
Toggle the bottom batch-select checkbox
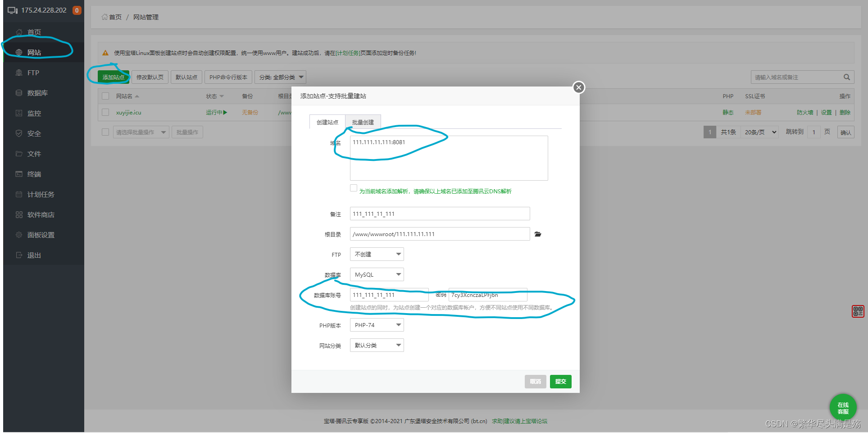(x=105, y=132)
